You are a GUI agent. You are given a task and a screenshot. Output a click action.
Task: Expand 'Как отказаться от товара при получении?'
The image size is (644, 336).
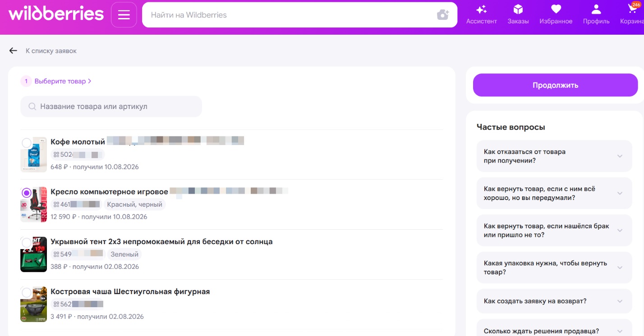(x=554, y=156)
